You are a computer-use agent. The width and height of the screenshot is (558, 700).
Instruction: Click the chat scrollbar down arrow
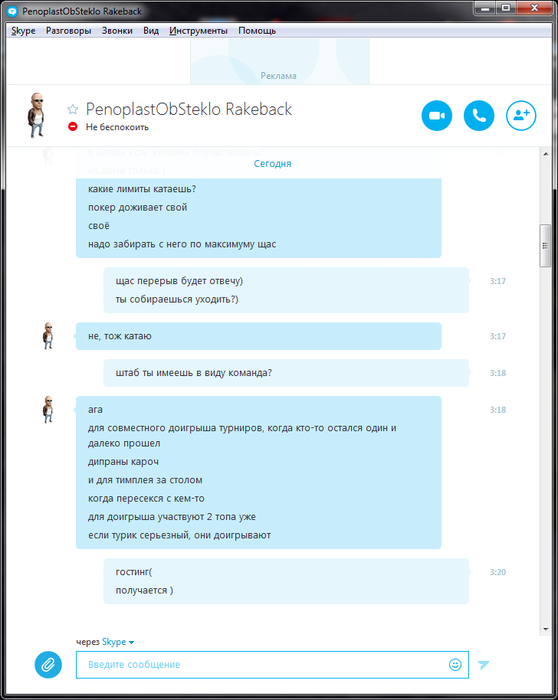[546, 629]
